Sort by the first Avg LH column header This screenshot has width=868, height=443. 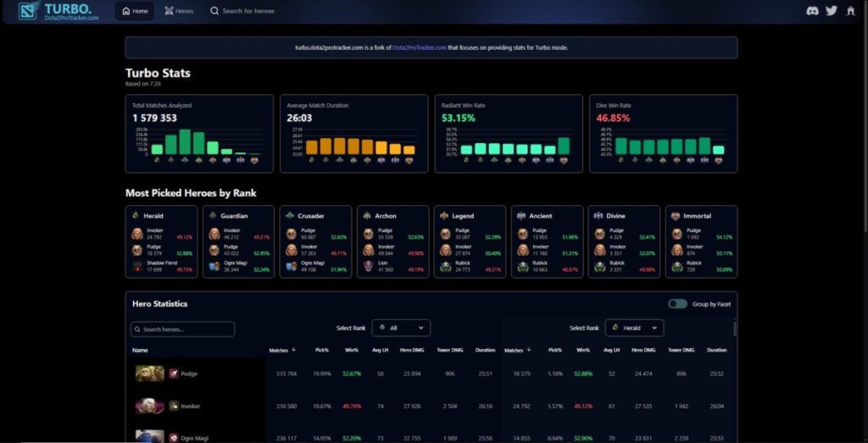(x=380, y=350)
